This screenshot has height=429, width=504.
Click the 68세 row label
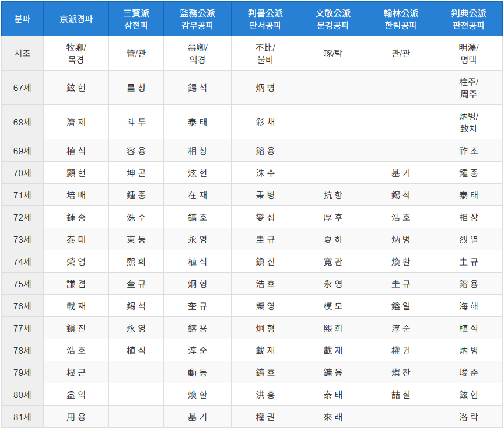click(x=22, y=122)
